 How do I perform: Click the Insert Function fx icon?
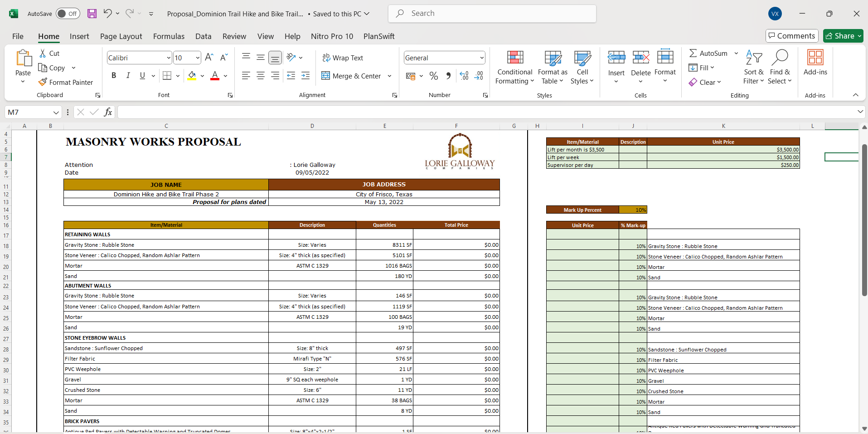(108, 112)
